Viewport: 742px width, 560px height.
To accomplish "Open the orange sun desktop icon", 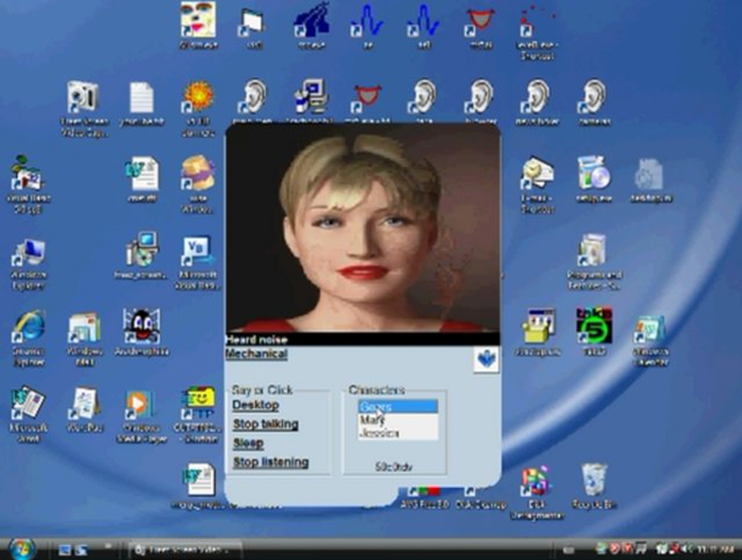I will pos(198,107).
